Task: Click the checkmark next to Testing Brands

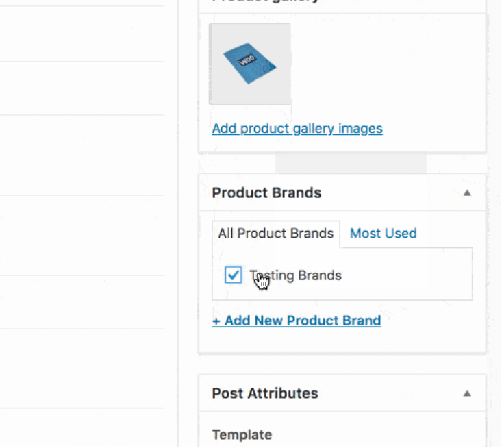Action: (234, 275)
